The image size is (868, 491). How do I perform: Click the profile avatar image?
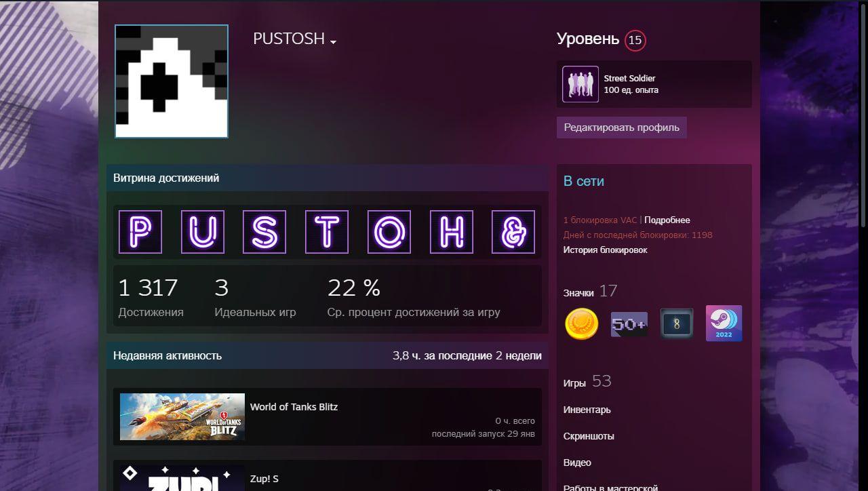tap(172, 81)
